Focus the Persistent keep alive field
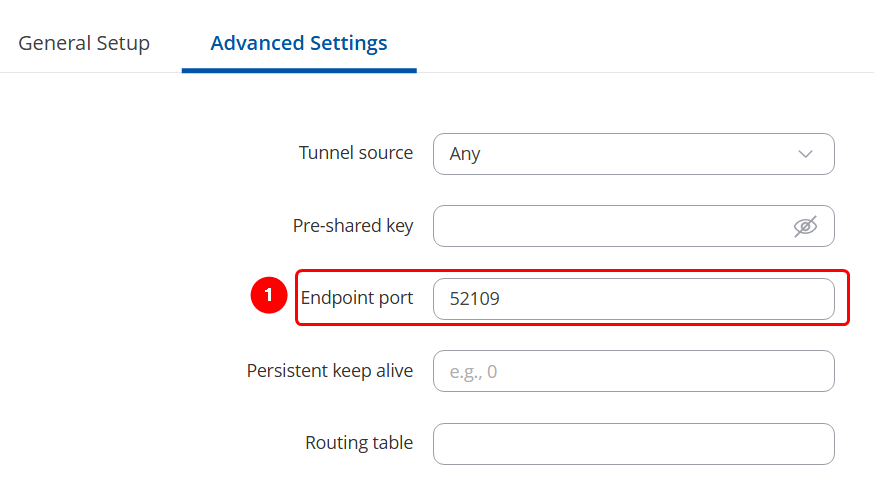874x495 pixels. 633,371
